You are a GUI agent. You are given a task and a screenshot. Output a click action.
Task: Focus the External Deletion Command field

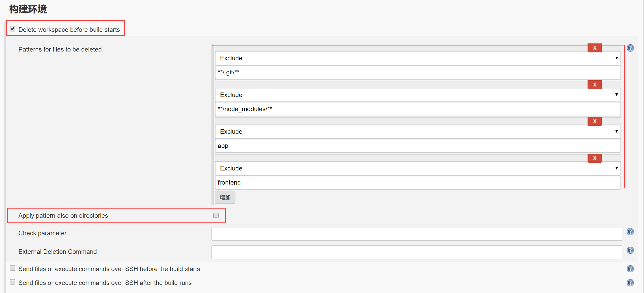416,252
